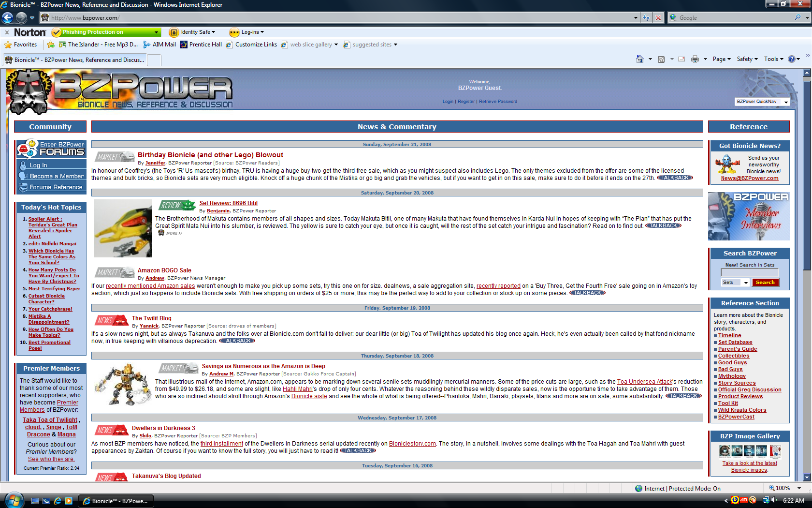Open the yellow Bitil set thumbnail image

coord(123,228)
